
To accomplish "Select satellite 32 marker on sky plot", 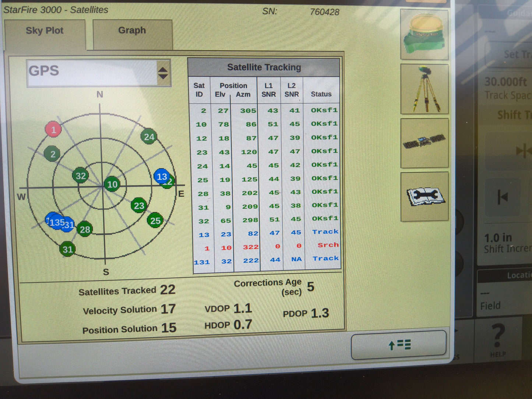I will (81, 176).
